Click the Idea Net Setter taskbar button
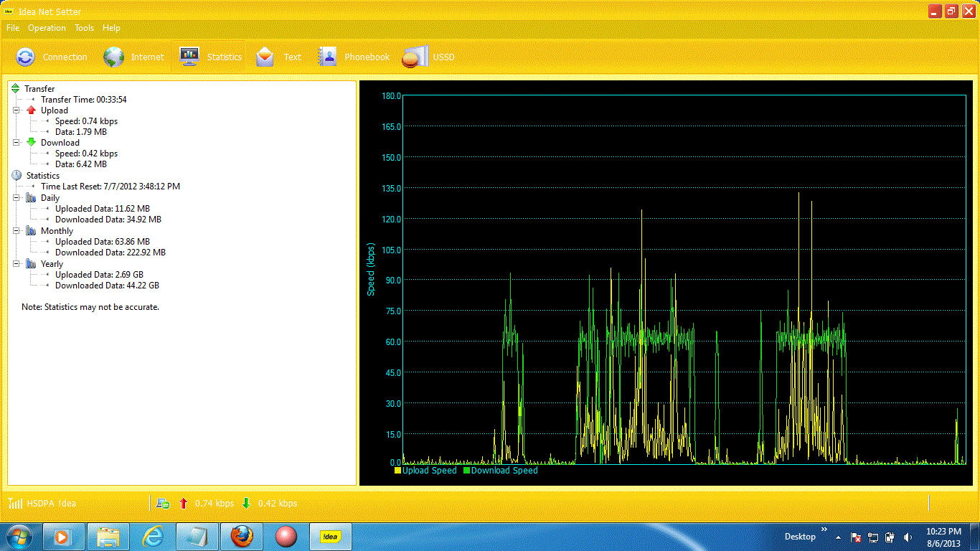 [x=331, y=537]
